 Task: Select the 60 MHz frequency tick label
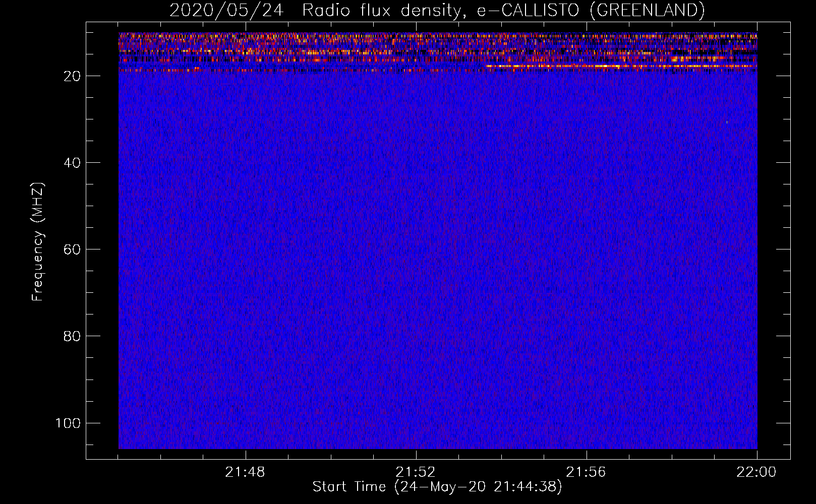[72, 249]
